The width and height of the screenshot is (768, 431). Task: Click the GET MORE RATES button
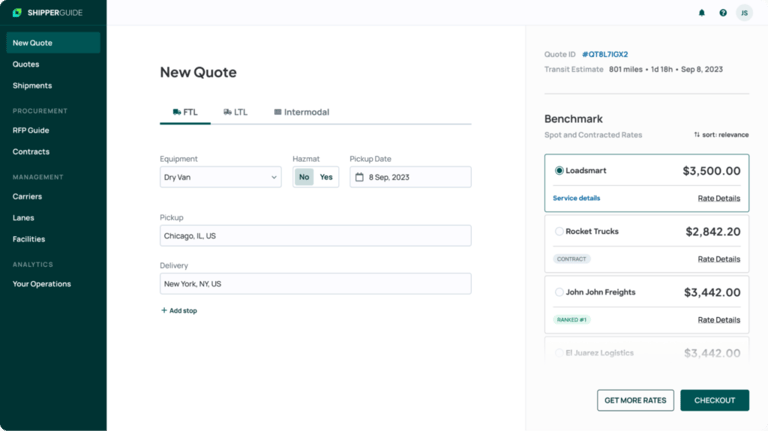point(635,400)
